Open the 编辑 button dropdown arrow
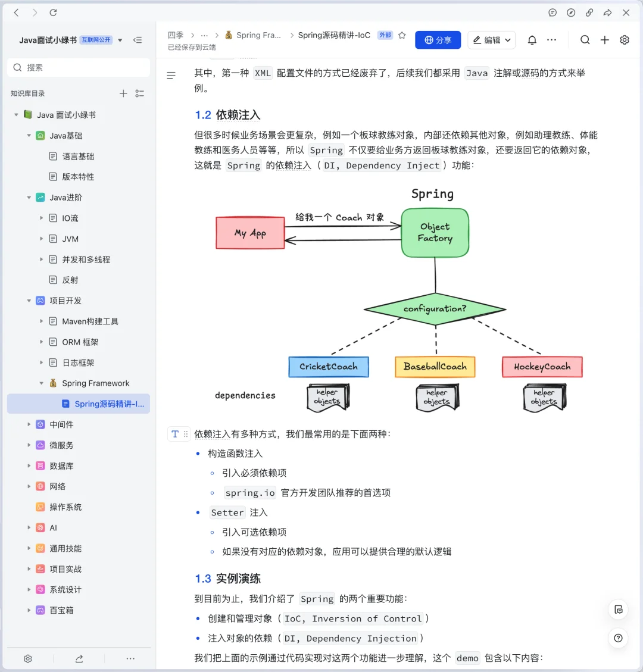This screenshot has width=643, height=672. tap(507, 40)
